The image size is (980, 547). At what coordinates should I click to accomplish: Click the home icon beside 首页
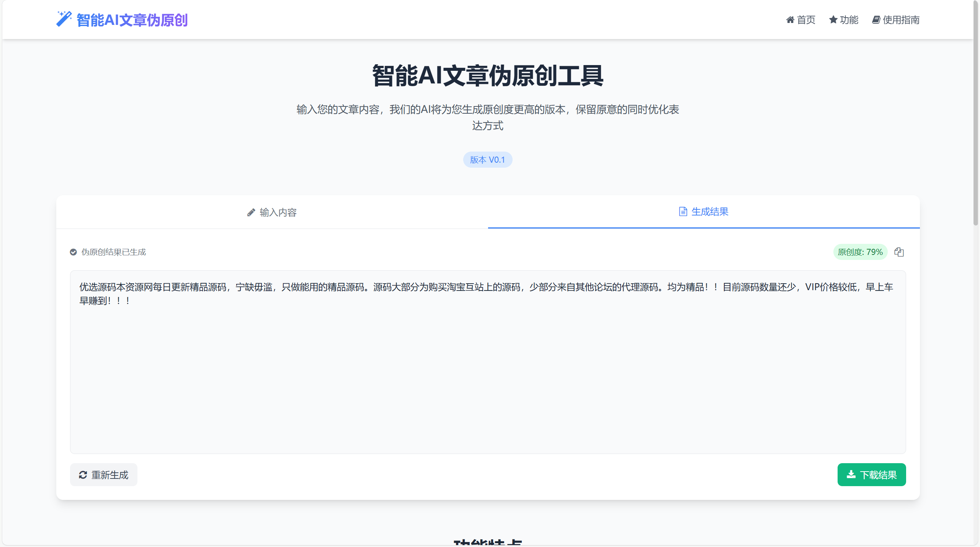click(791, 20)
